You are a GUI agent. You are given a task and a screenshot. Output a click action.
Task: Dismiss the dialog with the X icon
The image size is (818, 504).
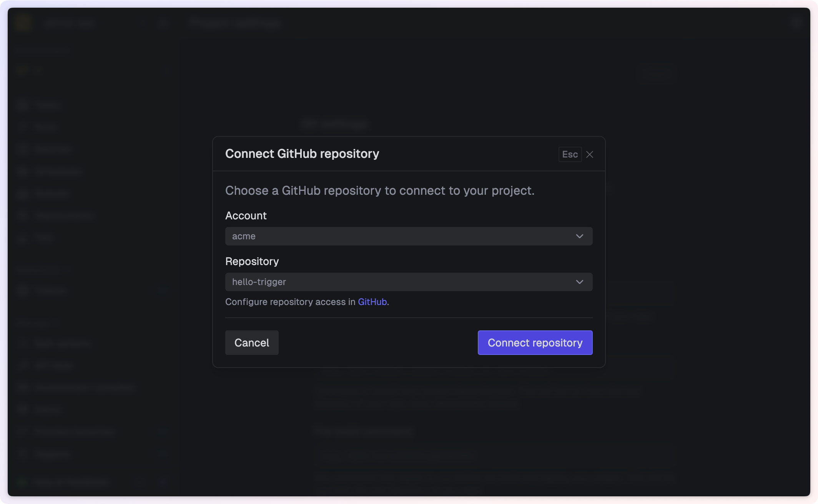point(590,154)
